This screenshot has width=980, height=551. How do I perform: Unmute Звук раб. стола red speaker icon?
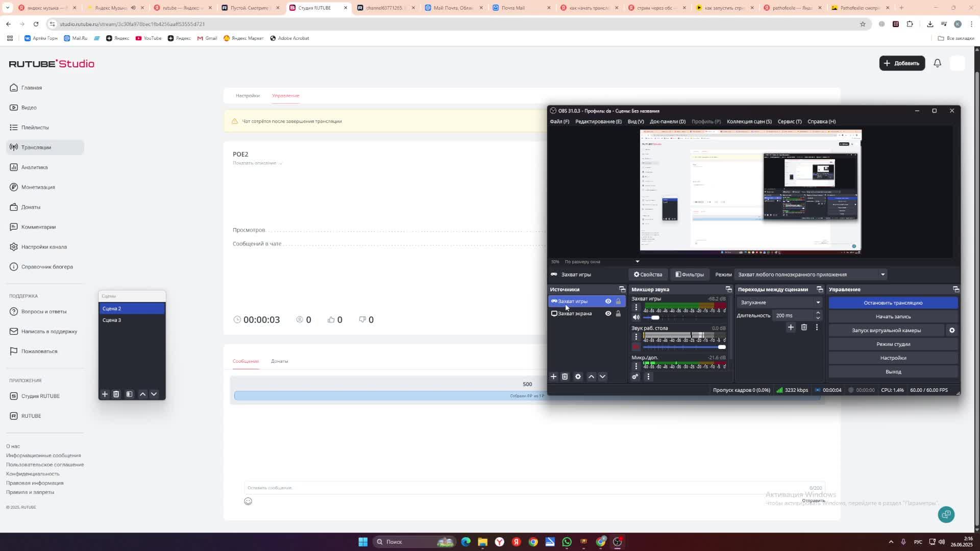pos(636,347)
